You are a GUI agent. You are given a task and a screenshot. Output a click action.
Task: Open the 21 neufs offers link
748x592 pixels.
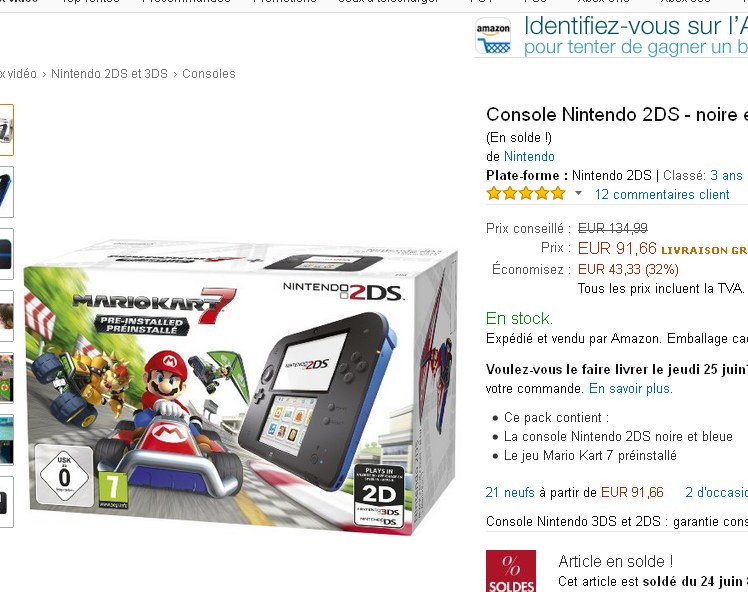pos(510,492)
